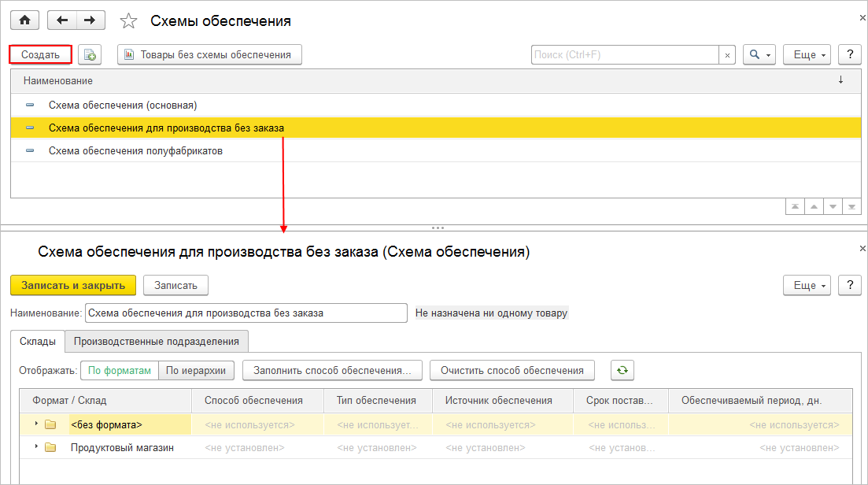Click the Источник обеспечения column header

coord(503,400)
